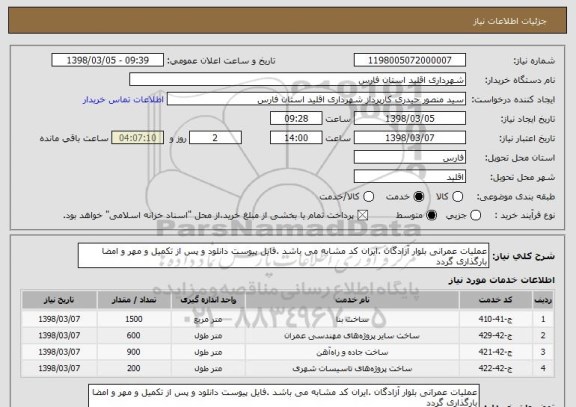Click the delivery city اقلید field

[410, 177]
